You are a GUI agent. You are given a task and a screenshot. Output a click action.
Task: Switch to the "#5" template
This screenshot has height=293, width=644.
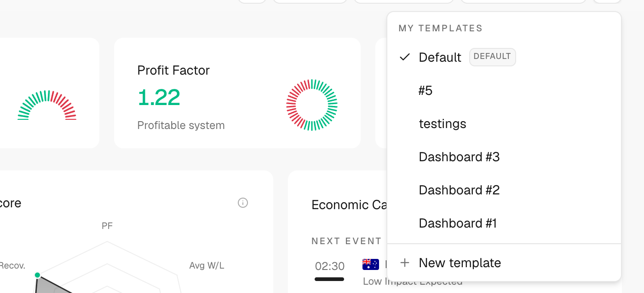tap(504, 90)
